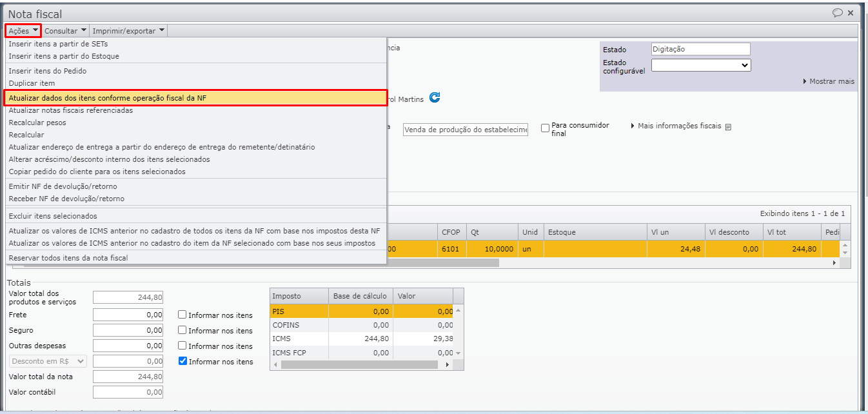Choose the Recalcular menu entry
Screen dimensions: 868x414
196,135
